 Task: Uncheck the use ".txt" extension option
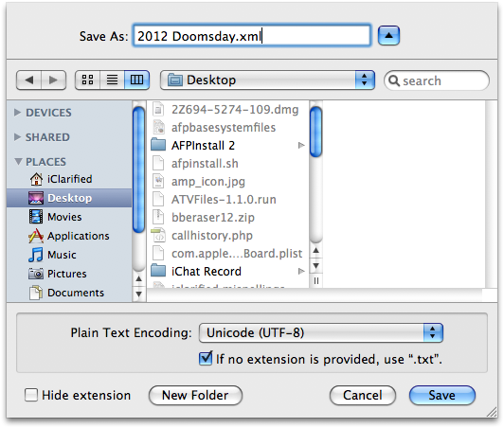point(206,358)
